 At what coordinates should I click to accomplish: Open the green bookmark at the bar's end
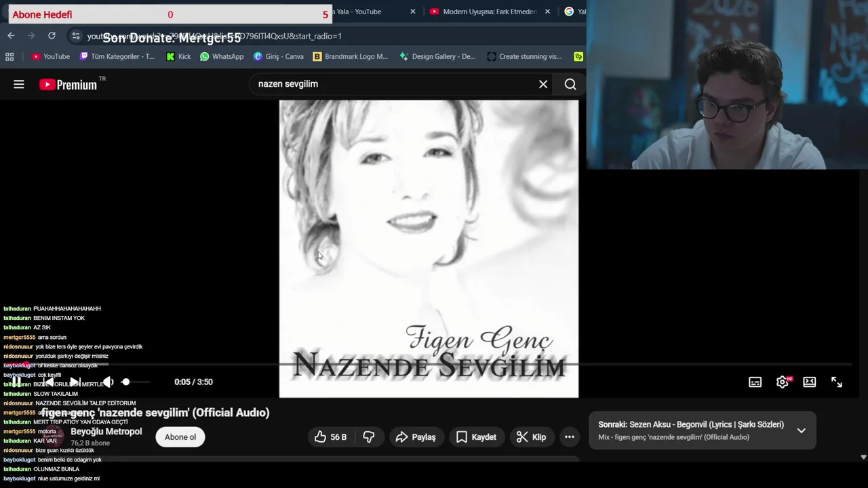point(578,56)
